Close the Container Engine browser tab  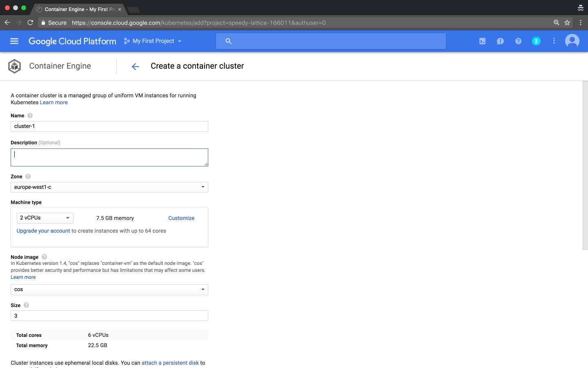tap(120, 9)
